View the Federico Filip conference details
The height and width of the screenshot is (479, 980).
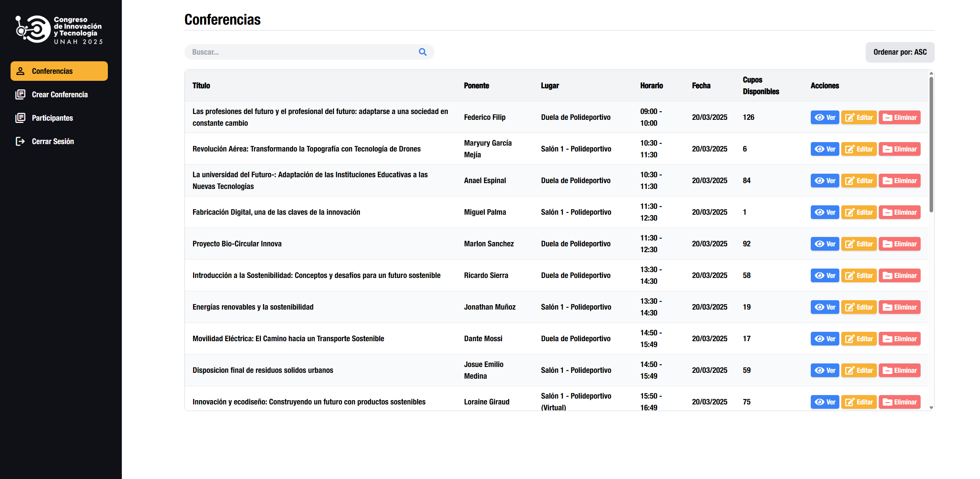tap(824, 118)
